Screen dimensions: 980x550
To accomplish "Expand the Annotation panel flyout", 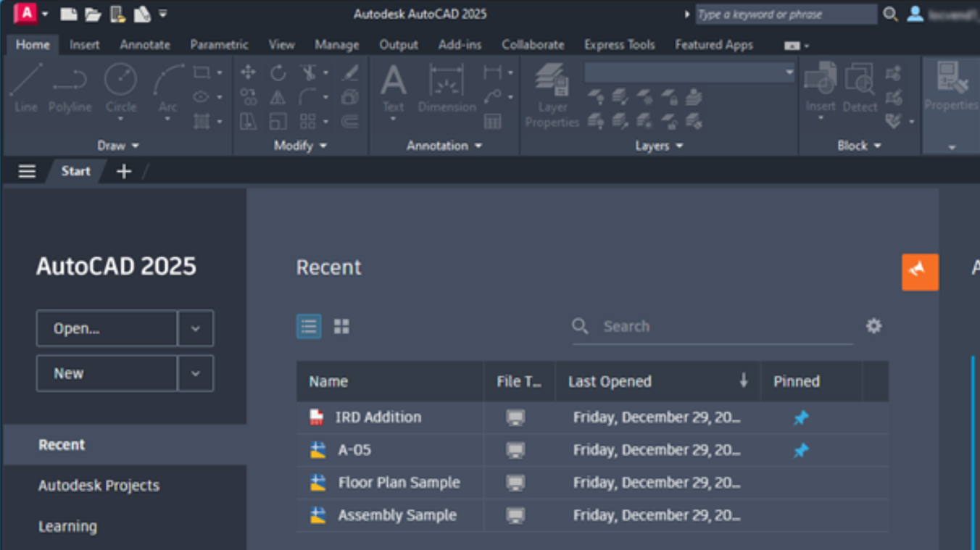I will (444, 146).
